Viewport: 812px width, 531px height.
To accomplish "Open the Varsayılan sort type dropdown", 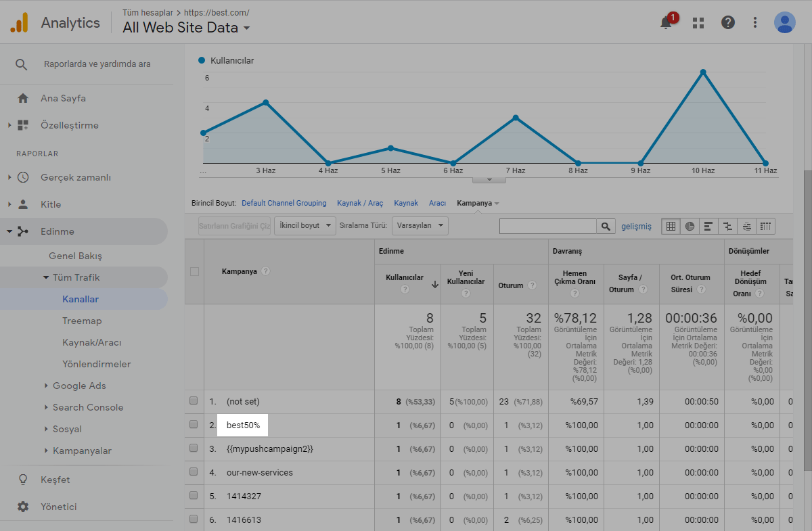I will click(420, 226).
